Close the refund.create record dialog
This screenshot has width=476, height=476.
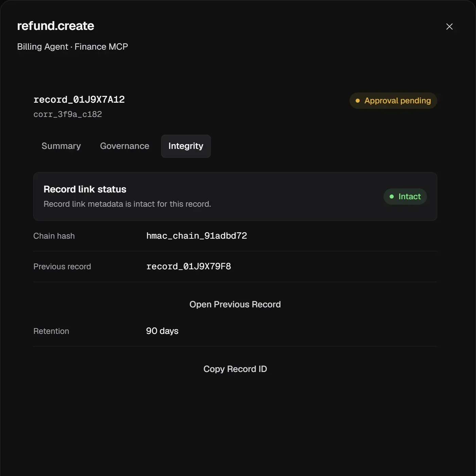pos(449,27)
